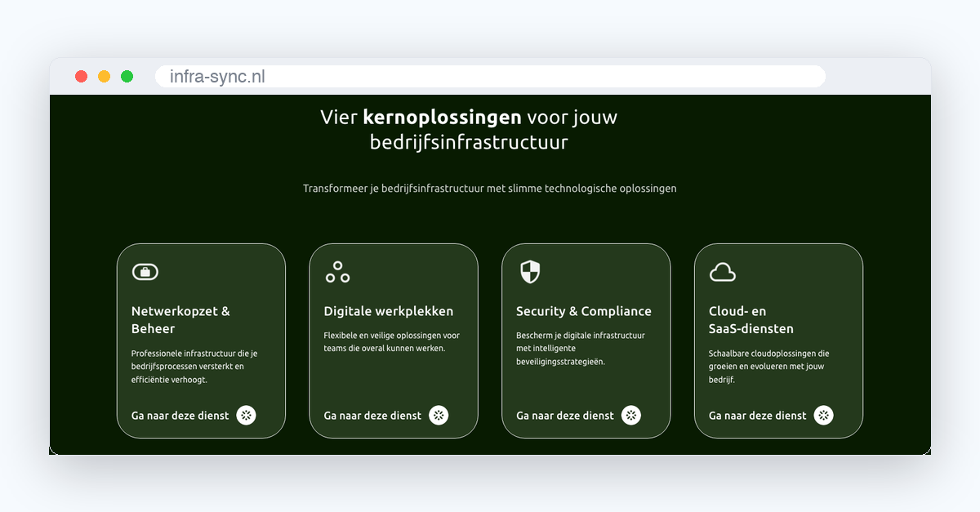The width and height of the screenshot is (980, 512).
Task: Click description 'Schaalbare cloudoplossingen die groeien'
Action: [x=769, y=367]
